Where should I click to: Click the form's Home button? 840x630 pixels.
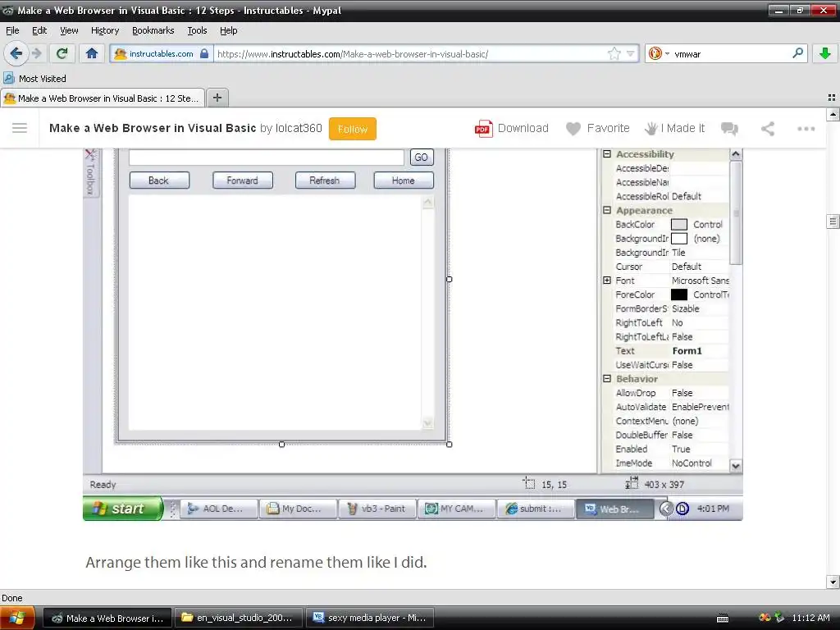404,180
